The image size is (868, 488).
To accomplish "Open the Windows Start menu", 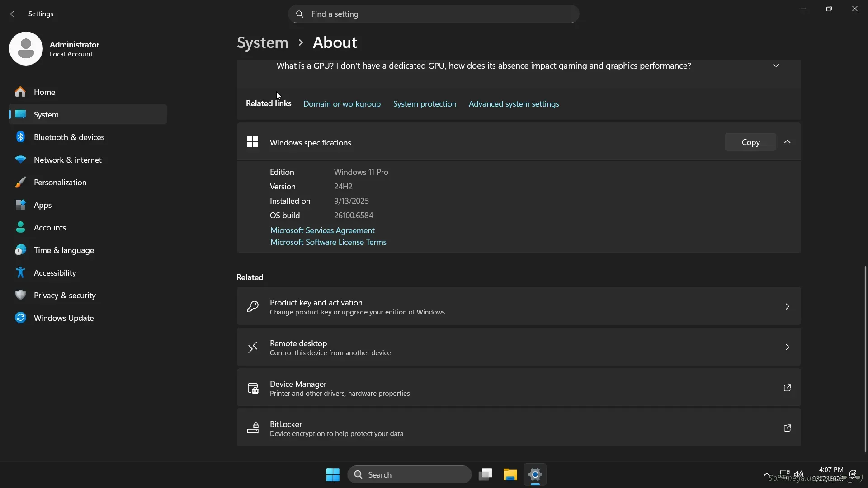I will [x=333, y=474].
